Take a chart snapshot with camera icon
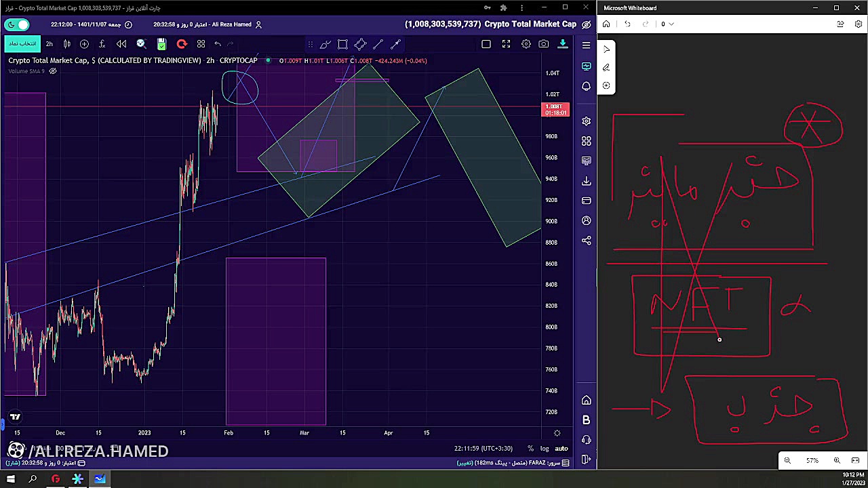Screen dimensions: 868x488 tap(544, 44)
